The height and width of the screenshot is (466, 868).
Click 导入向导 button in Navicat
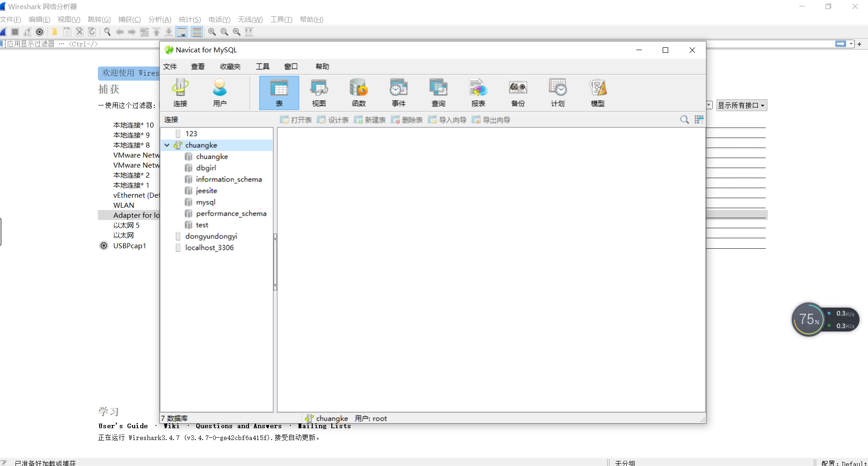447,120
